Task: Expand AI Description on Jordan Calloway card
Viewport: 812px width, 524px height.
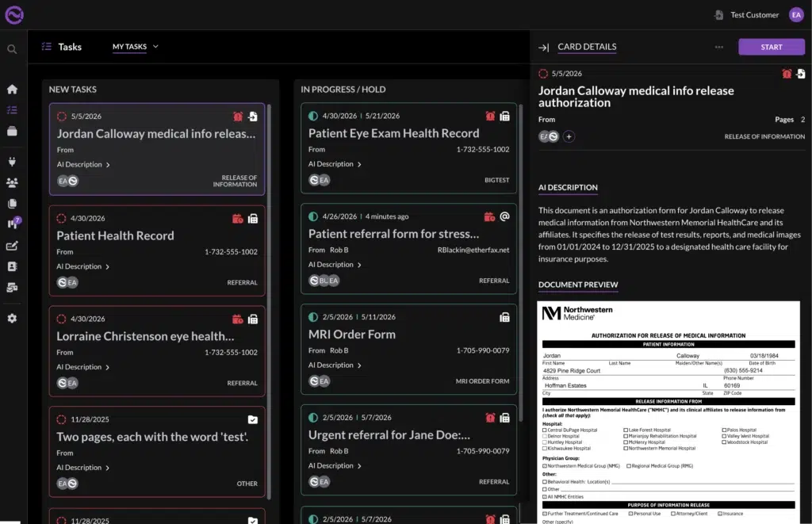Action: pos(83,165)
